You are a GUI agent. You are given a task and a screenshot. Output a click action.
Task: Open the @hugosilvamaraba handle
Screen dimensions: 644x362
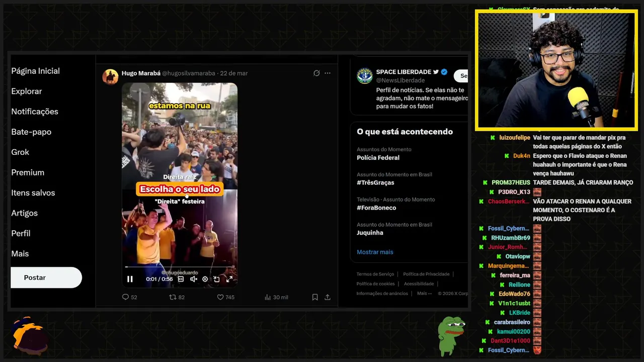(x=188, y=73)
